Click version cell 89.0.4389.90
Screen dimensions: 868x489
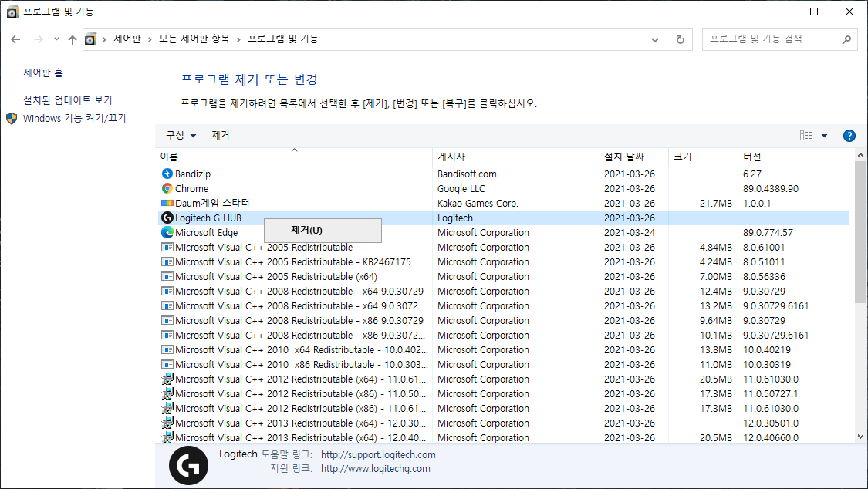tap(771, 189)
